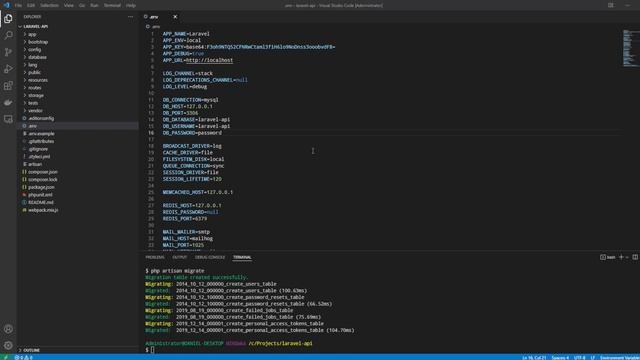
Task: Toggle the window layout icon in title bar
Action: coord(611,5)
